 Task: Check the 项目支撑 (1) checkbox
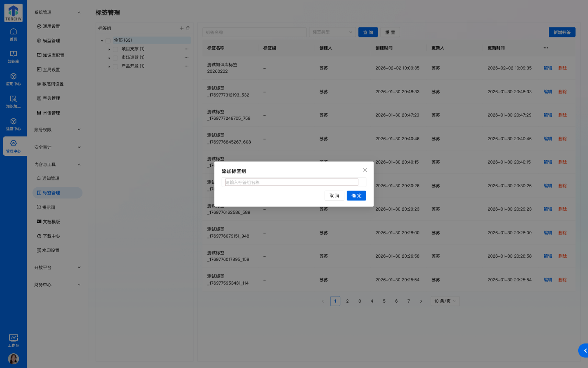click(116, 49)
